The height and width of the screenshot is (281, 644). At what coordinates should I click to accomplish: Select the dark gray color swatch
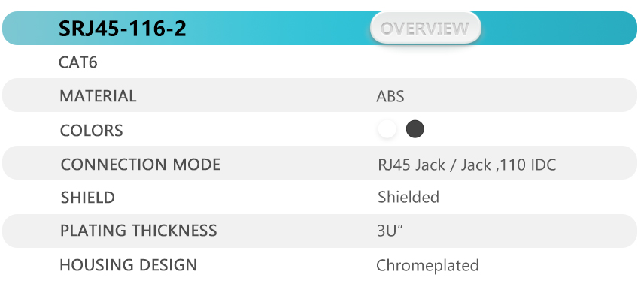415,129
